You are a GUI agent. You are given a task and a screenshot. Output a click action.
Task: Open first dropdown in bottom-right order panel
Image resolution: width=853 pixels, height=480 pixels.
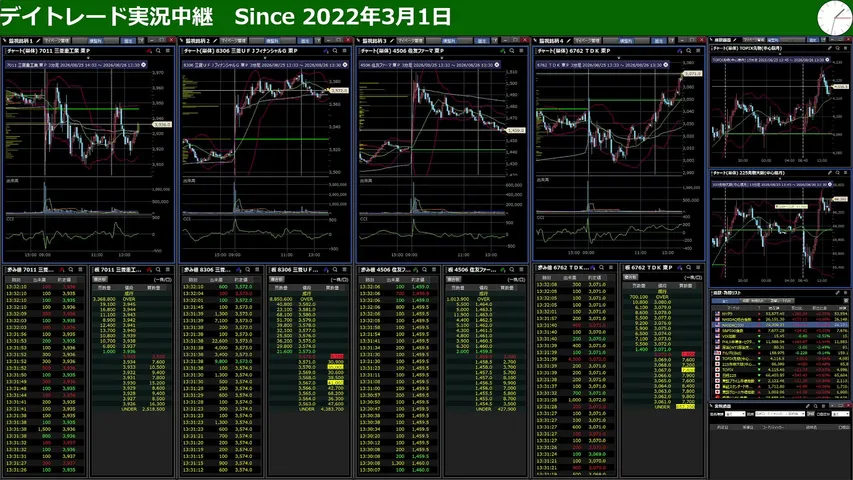coord(734,414)
